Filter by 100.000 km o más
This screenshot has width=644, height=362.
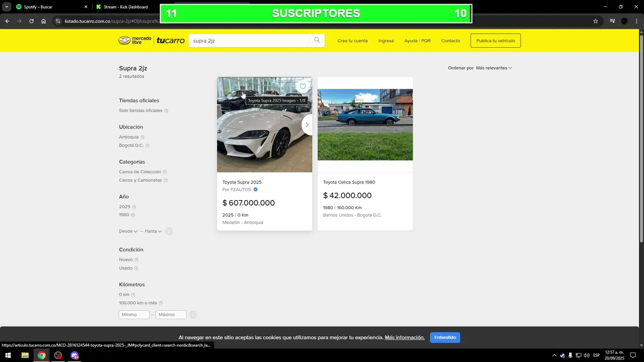[x=138, y=303]
